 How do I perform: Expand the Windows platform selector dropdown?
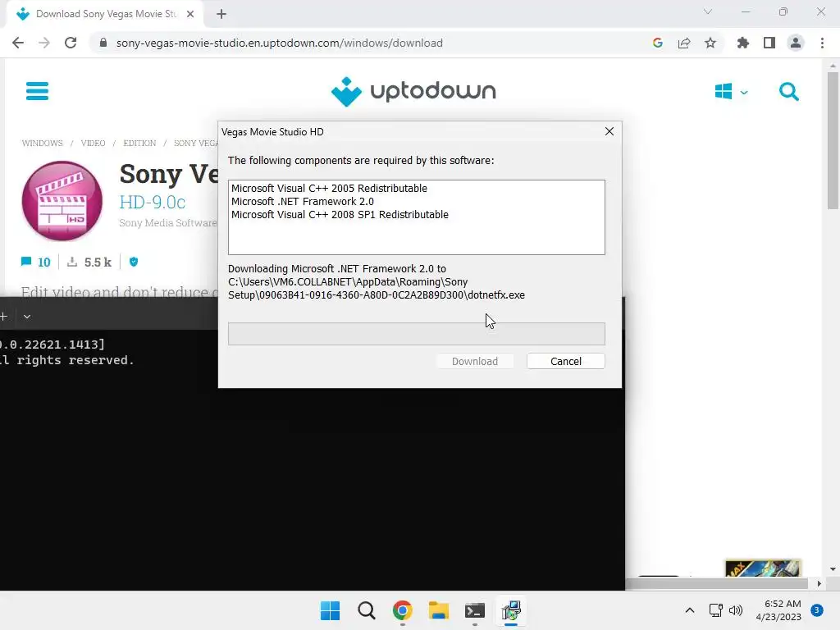731,92
